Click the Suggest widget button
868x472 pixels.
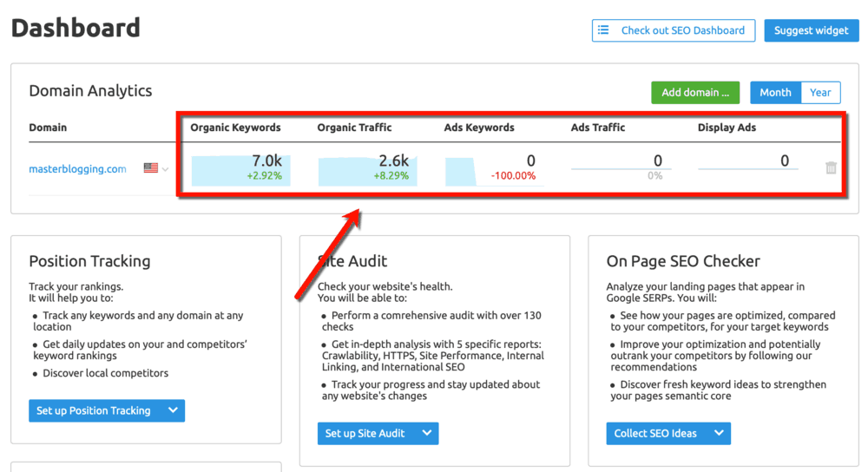[x=811, y=30]
